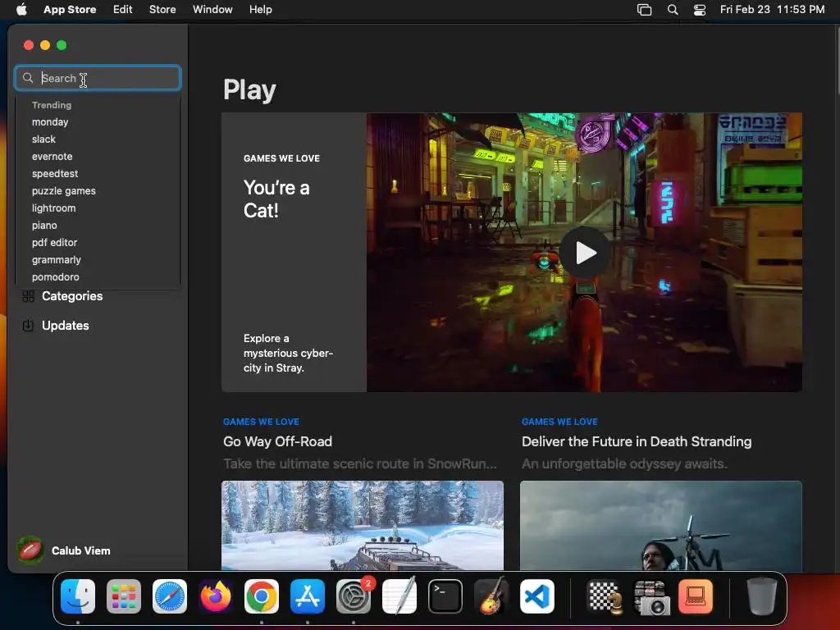Viewport: 840px width, 630px height.
Task: Select trending search 'speedtest'
Action: coord(55,174)
